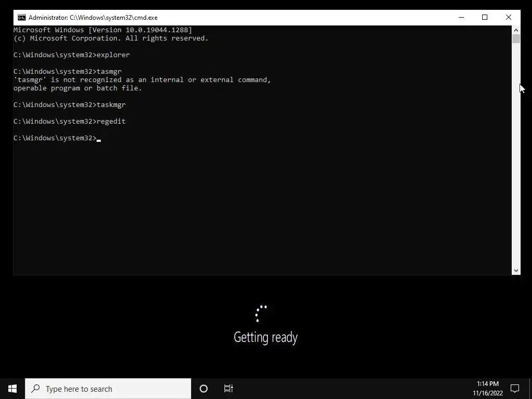Click the 'explorer' command text line
Image resolution: width=532 pixels, height=399 pixels.
(x=72, y=55)
